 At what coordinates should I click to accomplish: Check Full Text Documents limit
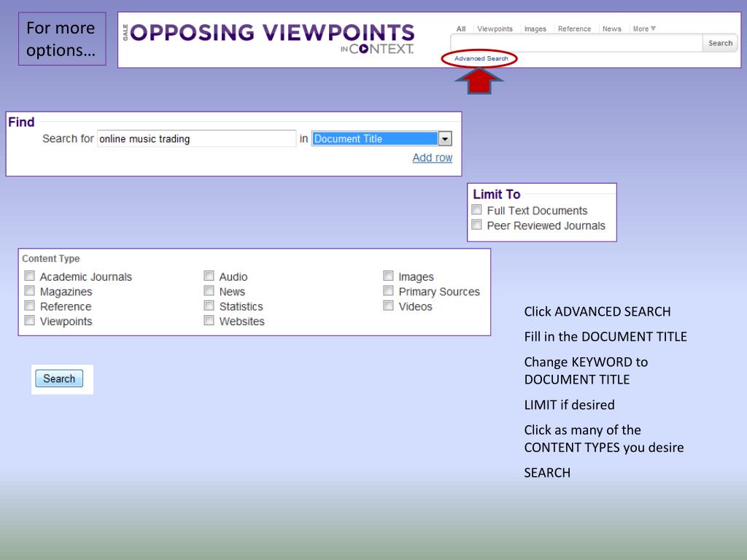point(476,209)
